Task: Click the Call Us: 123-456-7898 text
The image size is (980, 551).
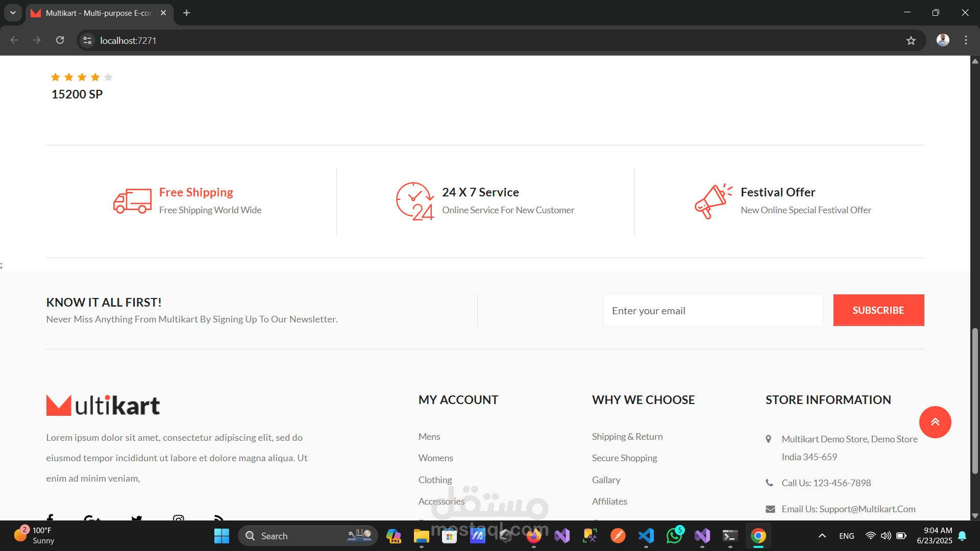Action: click(x=826, y=483)
